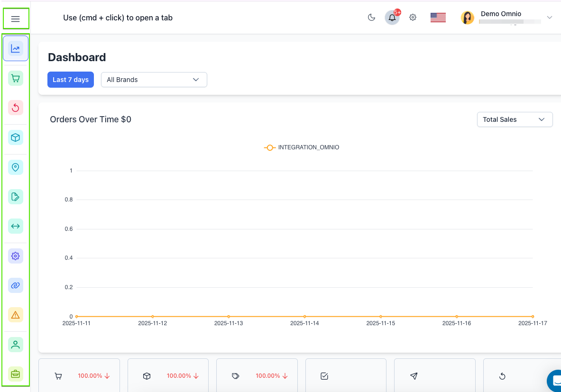The width and height of the screenshot is (561, 392).
Task: Open the purple gear sidebar icon
Action: click(x=16, y=256)
